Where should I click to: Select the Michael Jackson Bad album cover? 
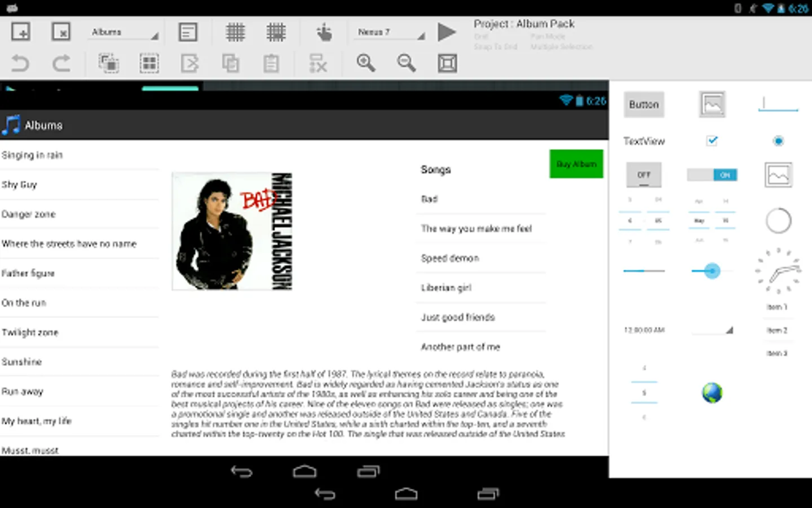(x=232, y=231)
